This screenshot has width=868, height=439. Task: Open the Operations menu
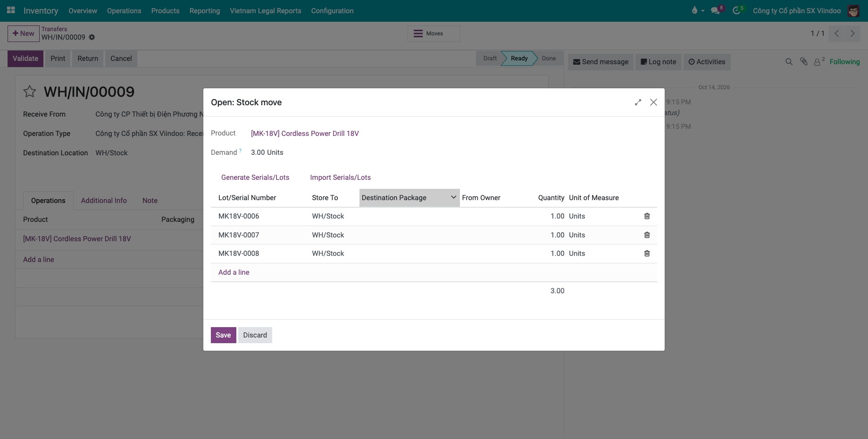pyautogui.click(x=124, y=10)
